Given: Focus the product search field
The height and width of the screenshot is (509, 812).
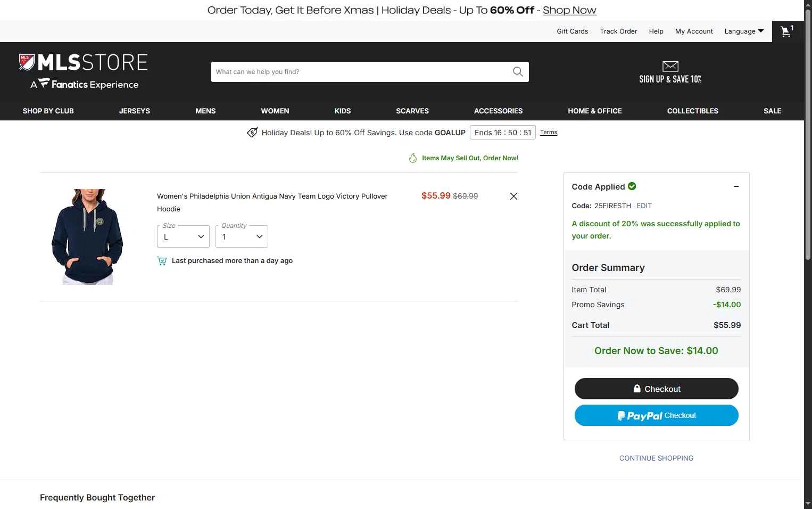Looking at the screenshot, I should (x=362, y=72).
